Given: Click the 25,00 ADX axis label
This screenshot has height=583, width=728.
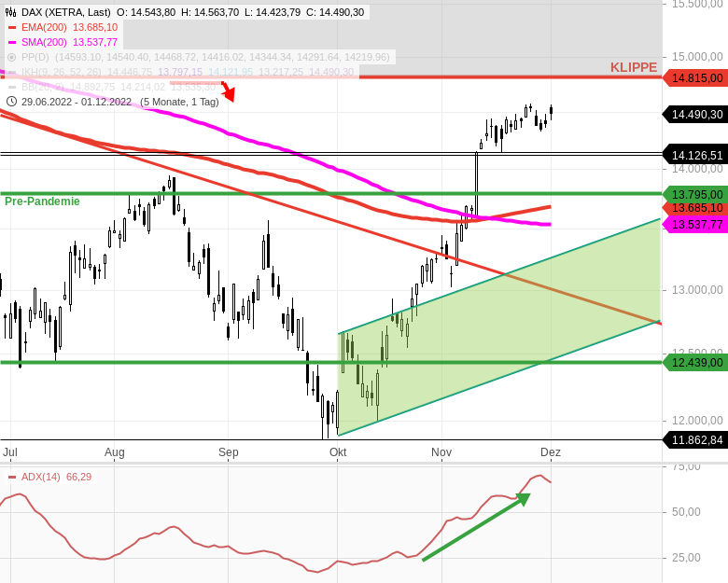Looking at the screenshot, I should (686, 558).
